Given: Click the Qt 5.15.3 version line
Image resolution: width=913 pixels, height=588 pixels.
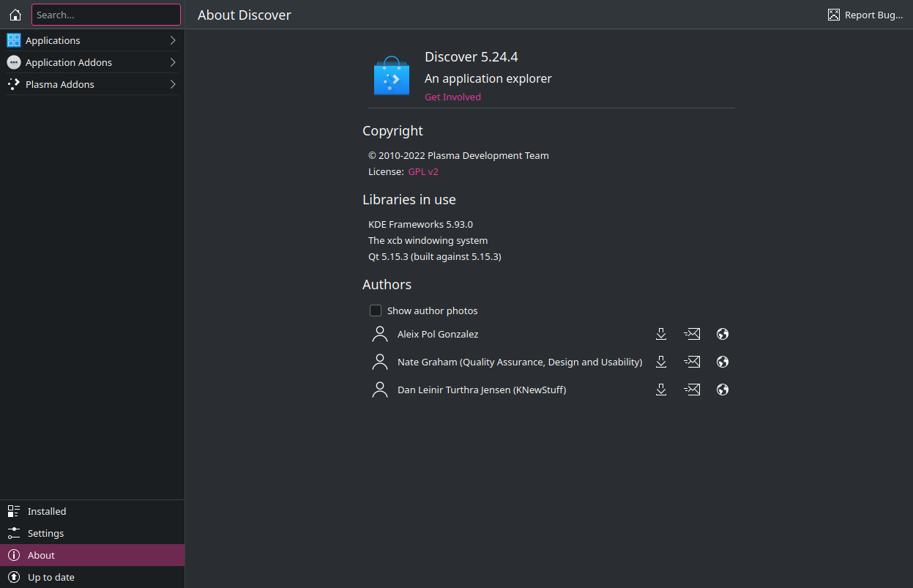Looking at the screenshot, I should click(435, 256).
